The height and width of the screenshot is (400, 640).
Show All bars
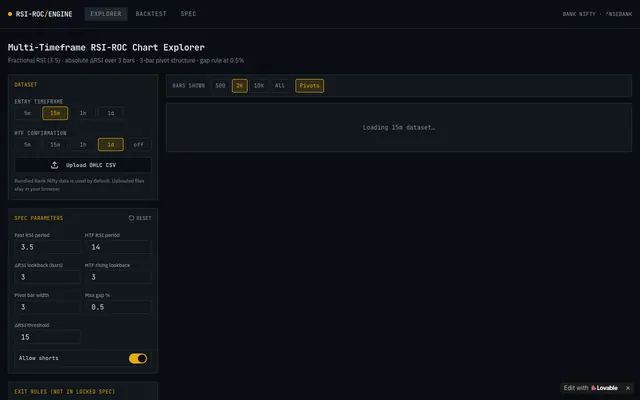(280, 86)
